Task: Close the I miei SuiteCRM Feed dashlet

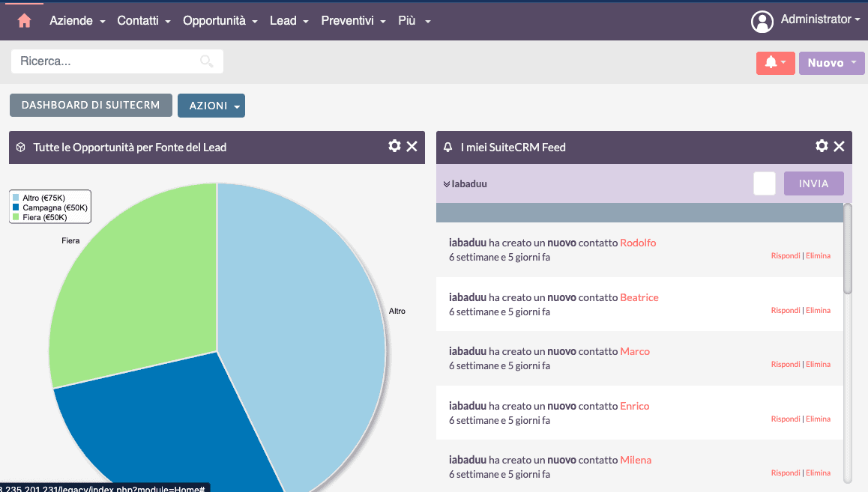Action: 840,146
